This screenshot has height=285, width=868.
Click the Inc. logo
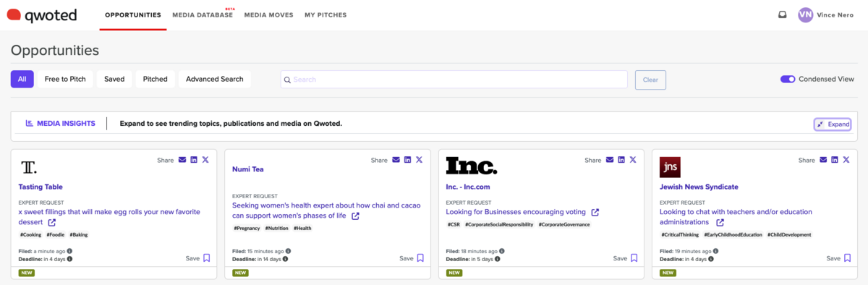[472, 166]
